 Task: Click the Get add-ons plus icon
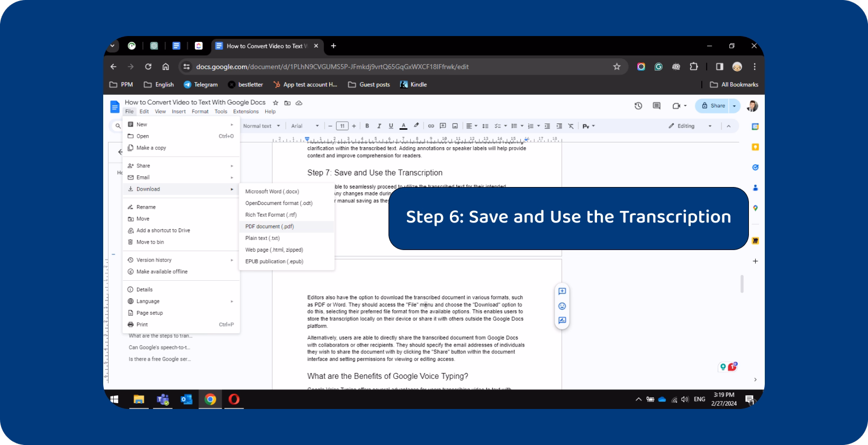point(755,261)
